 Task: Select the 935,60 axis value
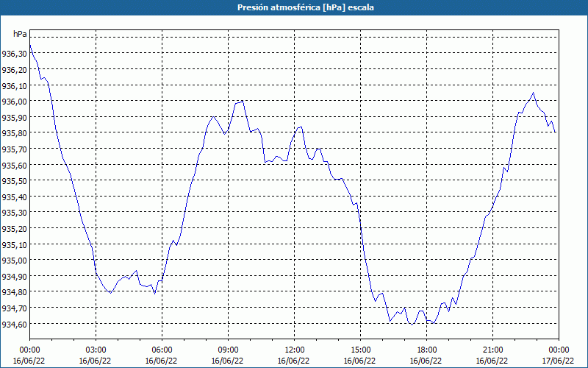point(14,165)
